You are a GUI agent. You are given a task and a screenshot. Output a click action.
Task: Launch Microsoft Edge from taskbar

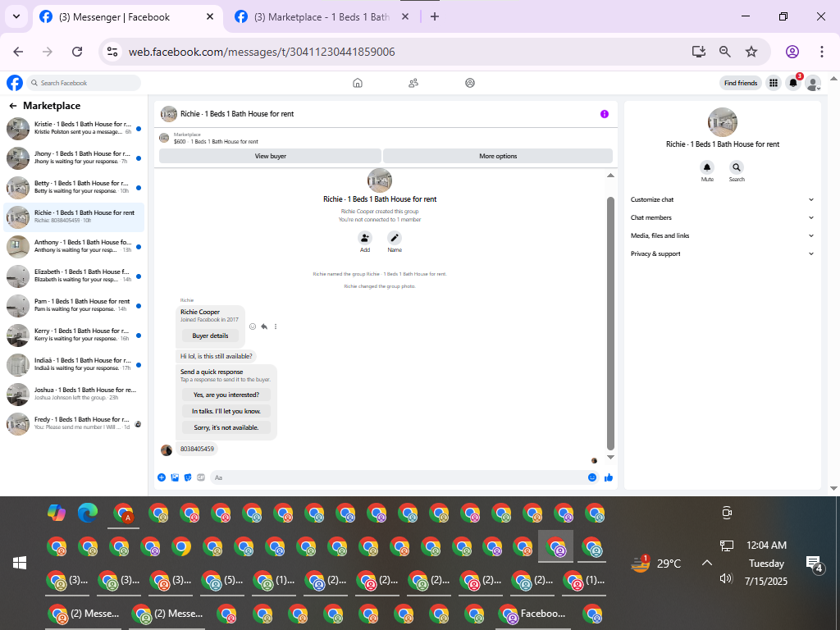point(88,514)
